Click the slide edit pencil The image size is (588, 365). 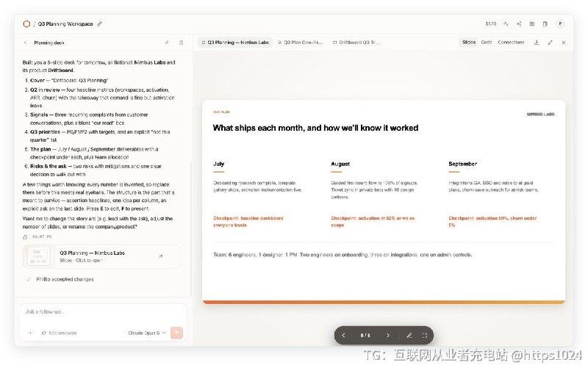tap(409, 336)
